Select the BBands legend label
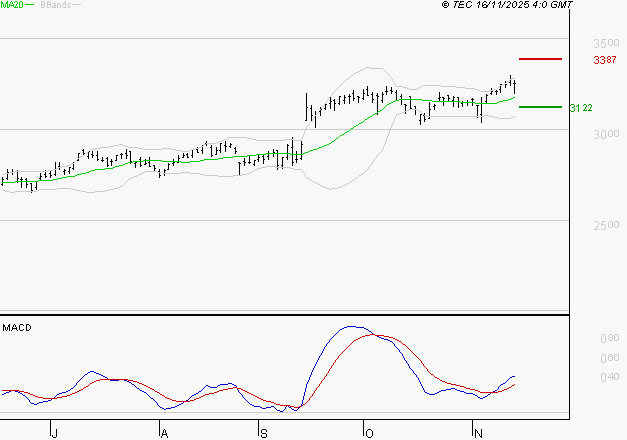Screen dimensions: 627x440 coord(56,5)
